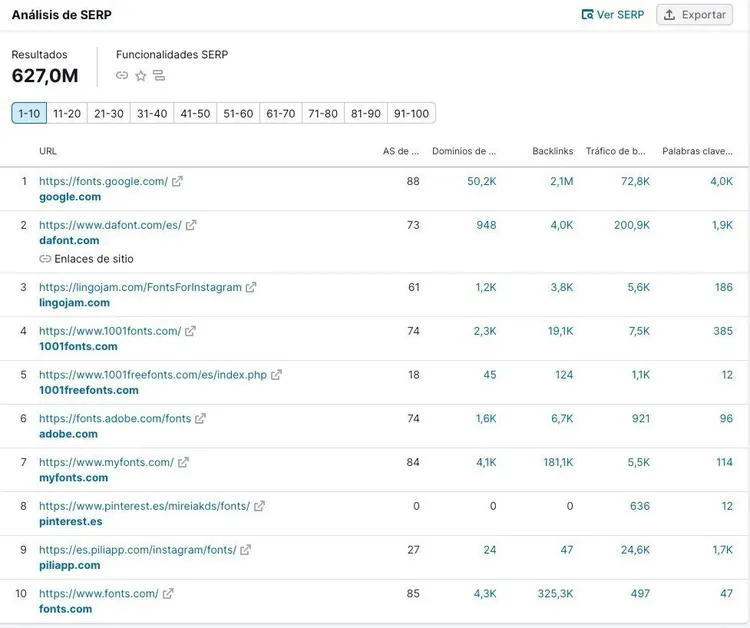Screen dimensions: 750x628
Task: Open the adobe.com domain link
Action: (x=68, y=434)
